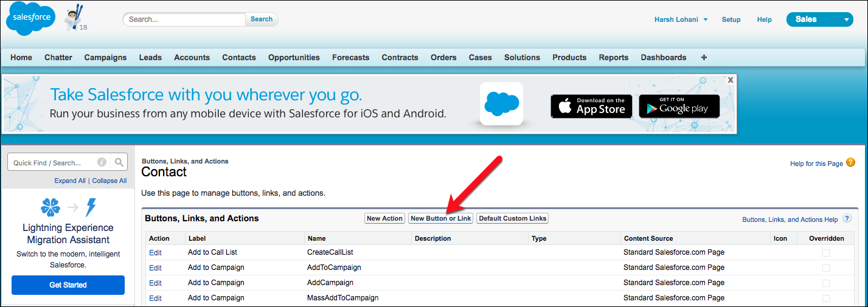Switch to the Reports tab
Viewport: 868px width, 307px height.
tap(613, 57)
